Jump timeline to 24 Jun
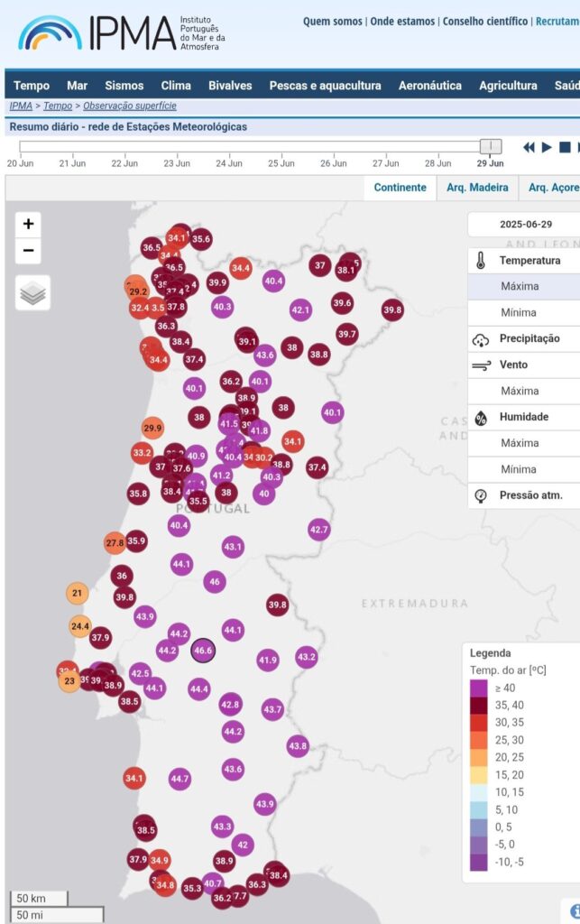Viewport: 580px width, 924px height. pyautogui.click(x=229, y=163)
